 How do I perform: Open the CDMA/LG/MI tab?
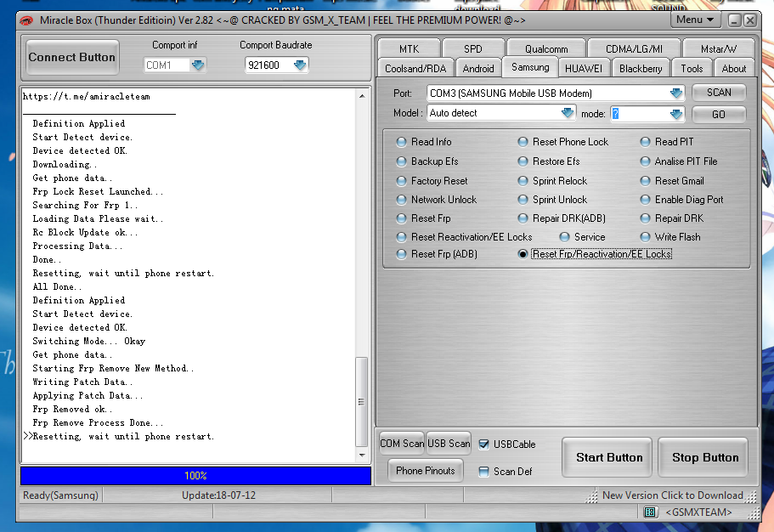click(634, 49)
